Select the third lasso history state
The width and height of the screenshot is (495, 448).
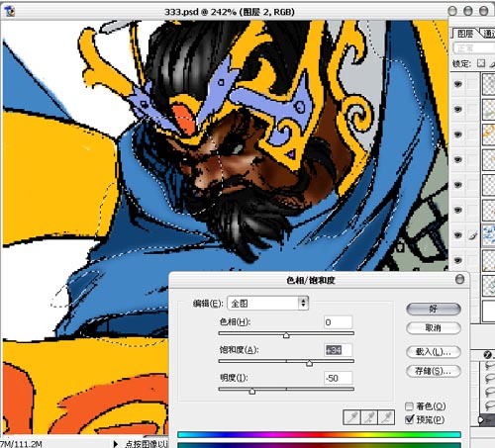(x=489, y=392)
